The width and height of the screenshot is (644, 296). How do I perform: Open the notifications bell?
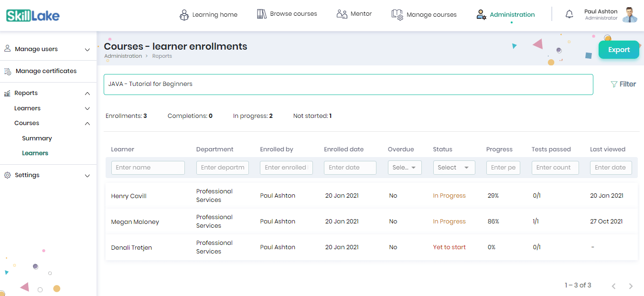click(x=569, y=14)
